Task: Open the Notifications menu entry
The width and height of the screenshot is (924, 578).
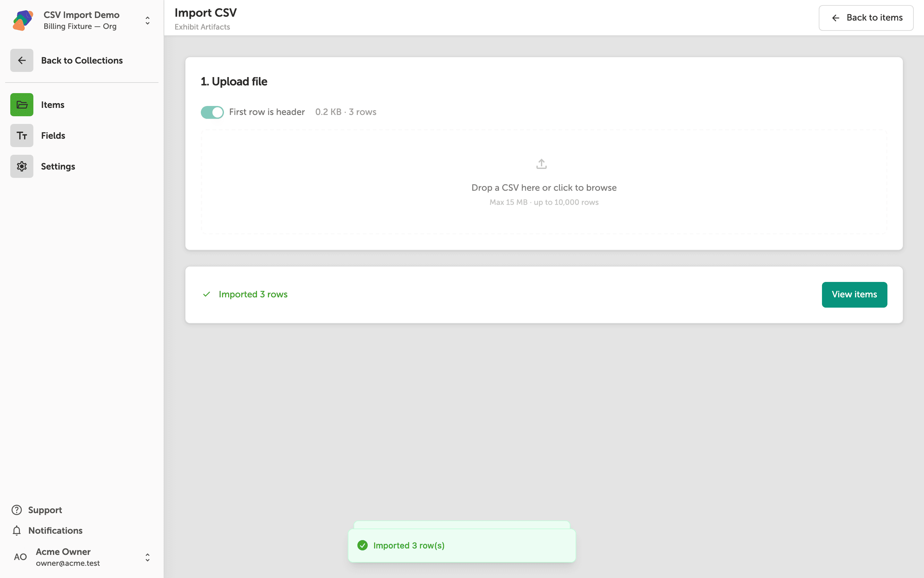Action: tap(55, 530)
